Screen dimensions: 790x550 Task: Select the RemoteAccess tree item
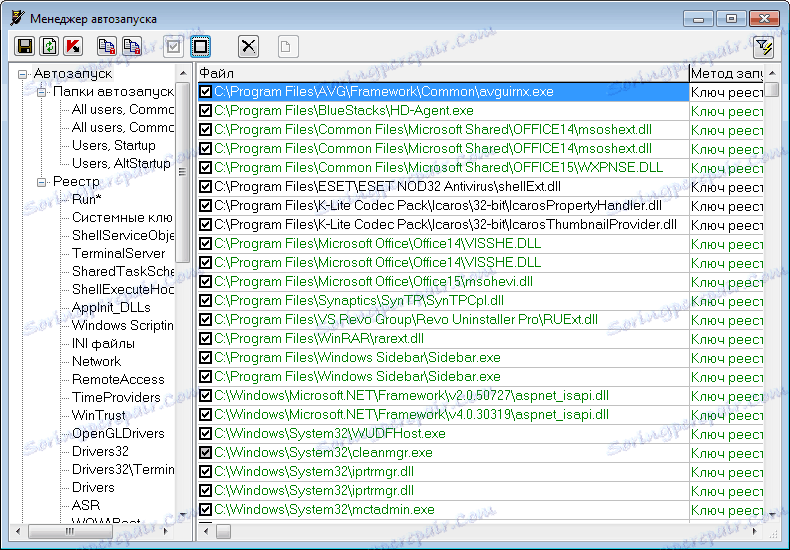pos(118,379)
